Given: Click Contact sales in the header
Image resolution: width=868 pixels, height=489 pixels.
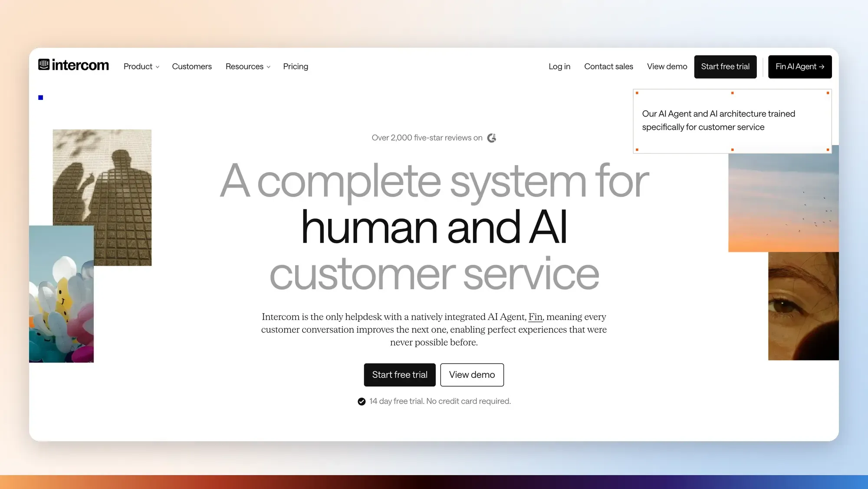Looking at the screenshot, I should coord(608,66).
